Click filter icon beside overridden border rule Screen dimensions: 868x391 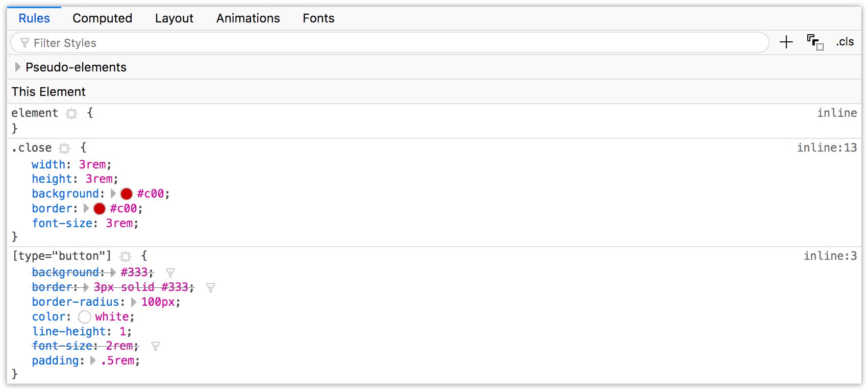click(211, 288)
